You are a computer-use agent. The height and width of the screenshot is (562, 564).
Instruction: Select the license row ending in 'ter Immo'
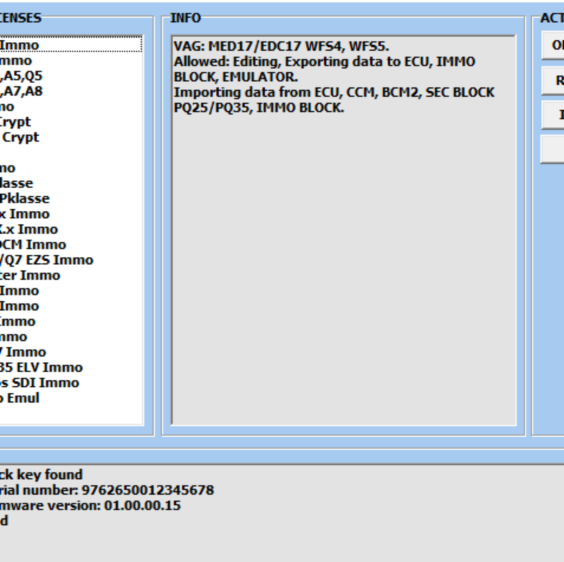[x=71, y=276]
